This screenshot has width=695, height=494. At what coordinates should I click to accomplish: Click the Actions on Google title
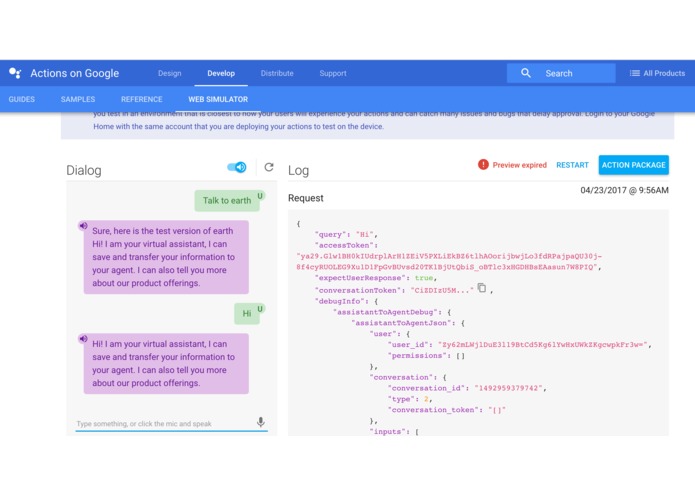pyautogui.click(x=74, y=73)
